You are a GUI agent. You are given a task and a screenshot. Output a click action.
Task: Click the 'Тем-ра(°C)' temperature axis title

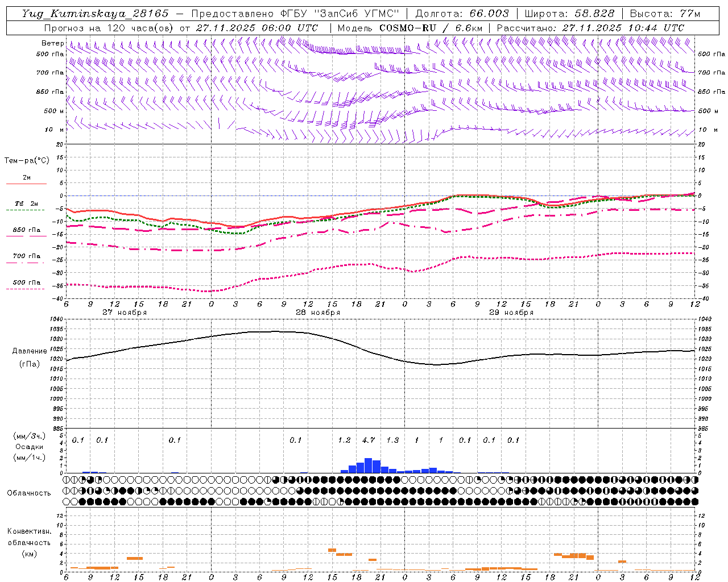pos(27,161)
